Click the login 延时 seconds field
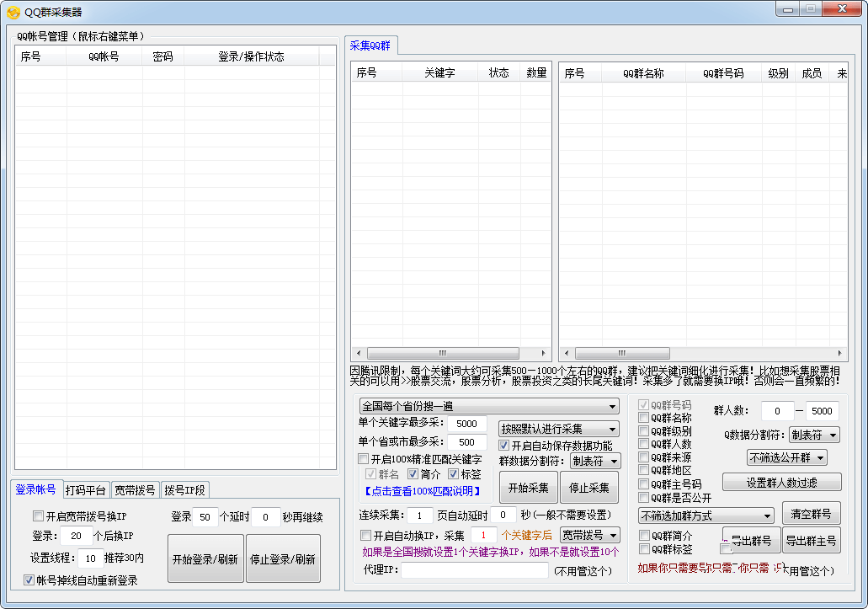 point(265,516)
